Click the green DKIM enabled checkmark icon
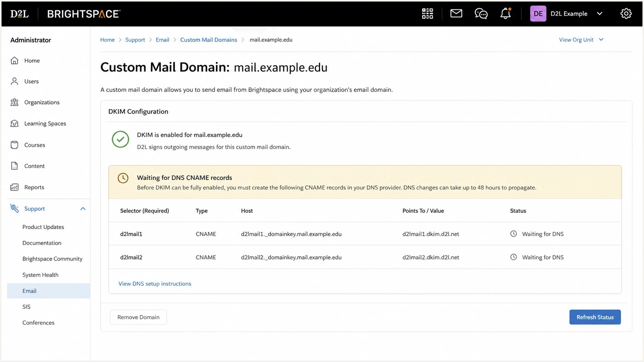The height and width of the screenshot is (362, 644). tap(121, 139)
